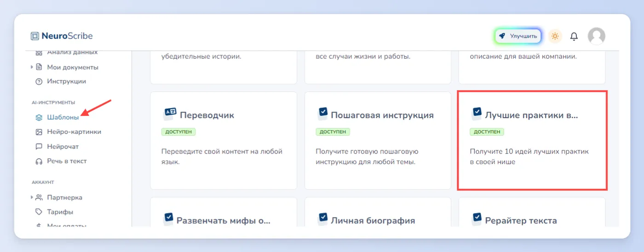
Task: Open Шаблоны in sidebar
Action: point(63,117)
